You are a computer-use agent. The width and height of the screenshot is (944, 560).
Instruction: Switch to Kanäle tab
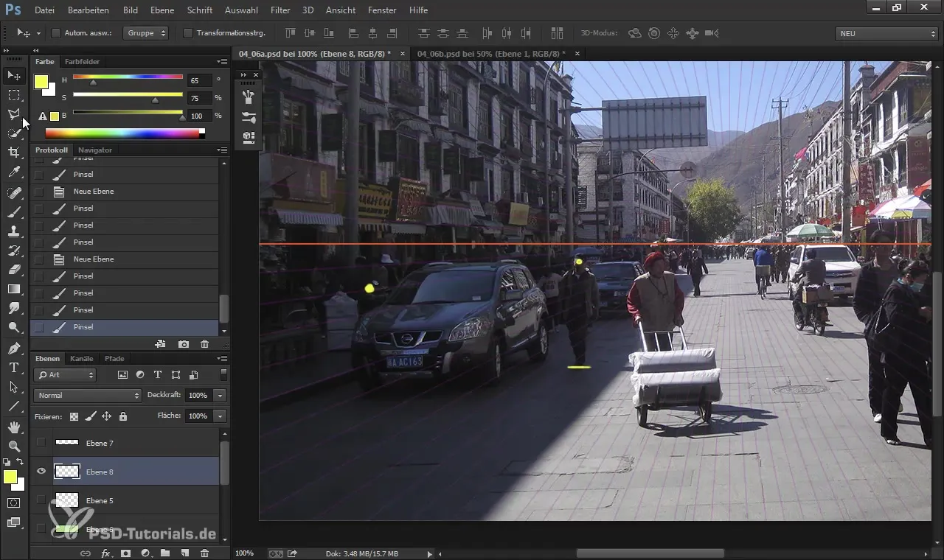(x=82, y=359)
